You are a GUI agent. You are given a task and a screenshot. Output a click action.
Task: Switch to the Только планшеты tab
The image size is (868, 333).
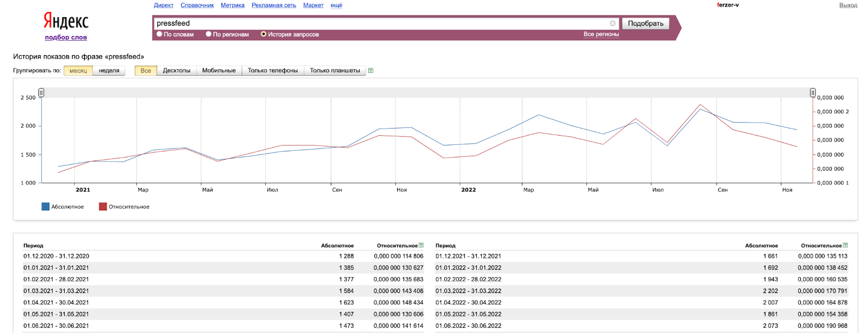click(335, 71)
